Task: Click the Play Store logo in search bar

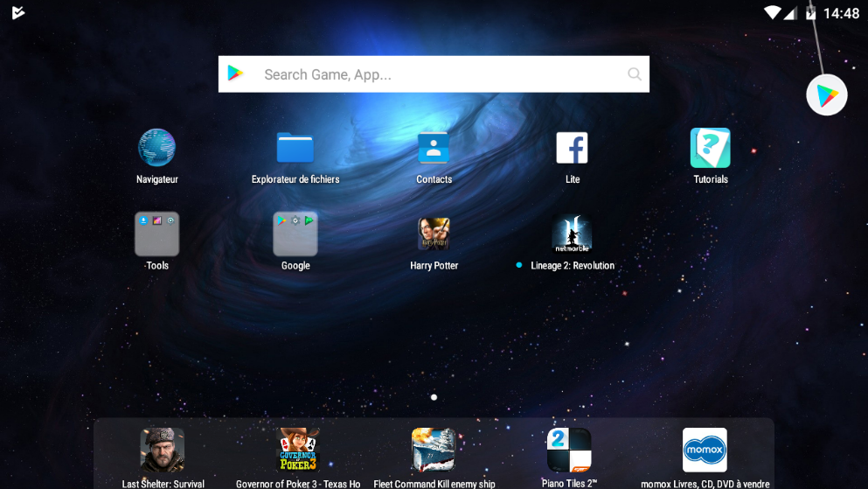Action: coord(236,74)
